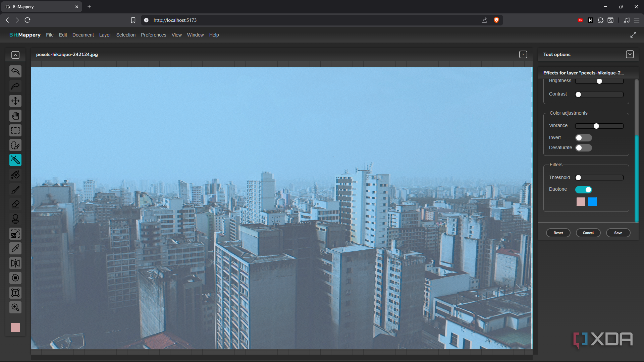
Task: Select the Zoom magnifier tool
Action: pyautogui.click(x=15, y=307)
